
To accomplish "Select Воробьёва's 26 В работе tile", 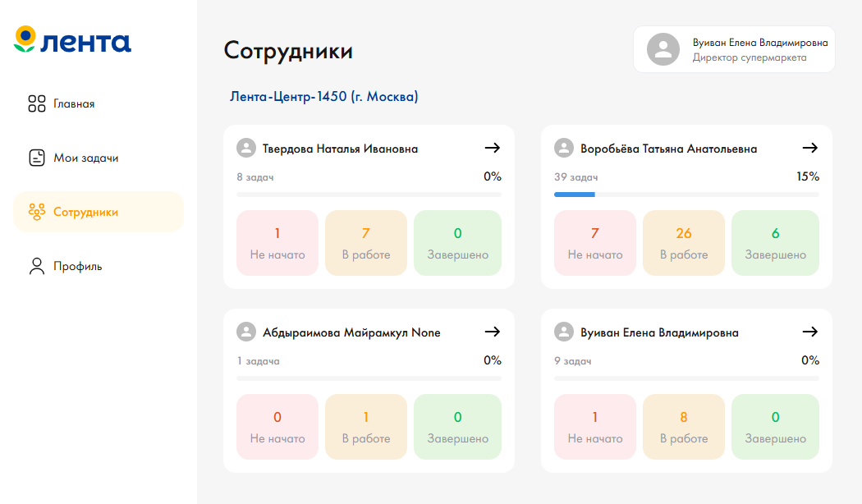I will tap(684, 243).
